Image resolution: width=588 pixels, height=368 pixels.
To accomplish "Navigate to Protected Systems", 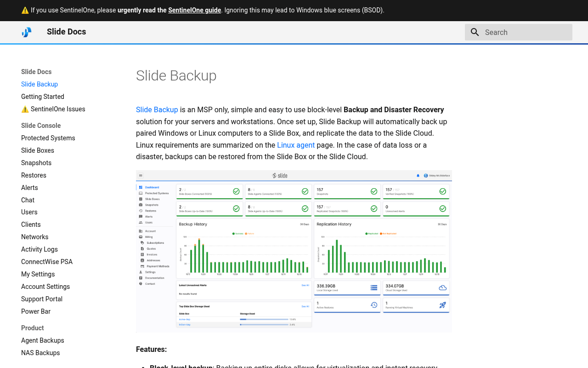I will point(48,138).
